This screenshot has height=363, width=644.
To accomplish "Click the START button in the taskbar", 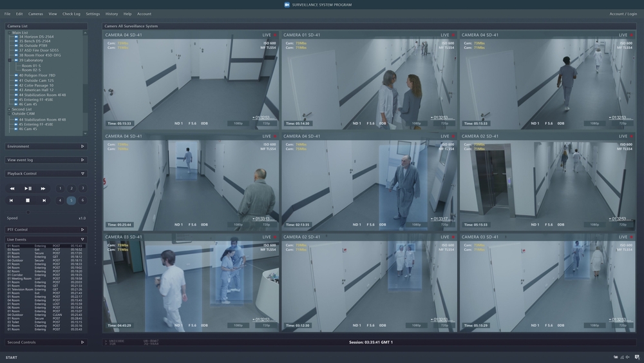I will click(x=12, y=357).
